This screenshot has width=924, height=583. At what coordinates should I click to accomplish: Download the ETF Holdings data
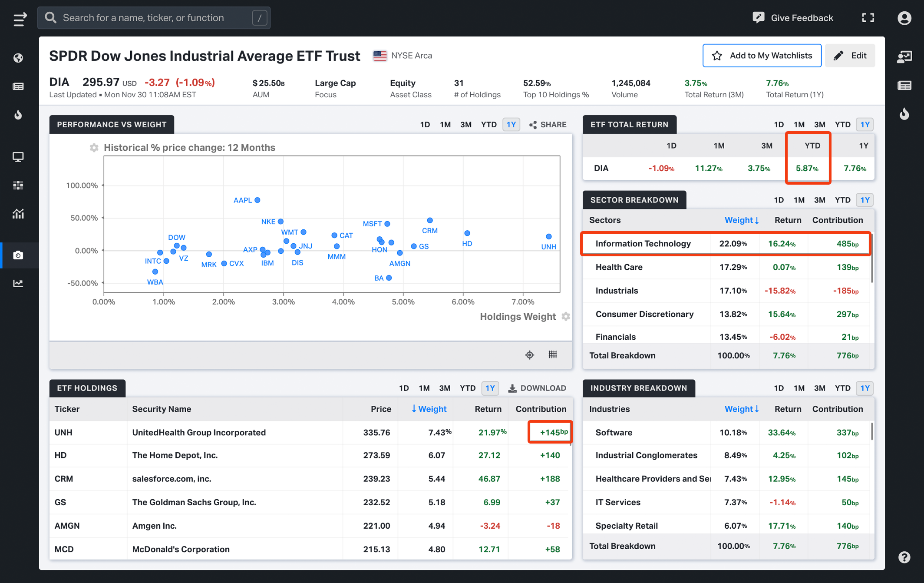coord(537,388)
